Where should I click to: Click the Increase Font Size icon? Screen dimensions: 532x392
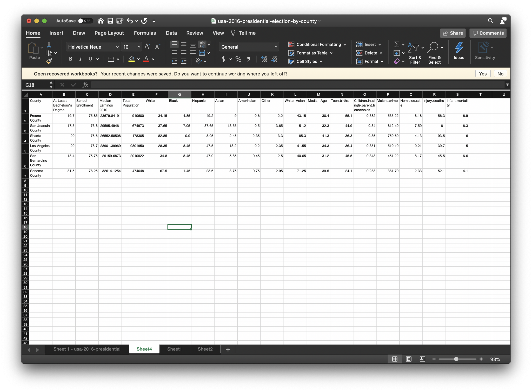pos(147,47)
